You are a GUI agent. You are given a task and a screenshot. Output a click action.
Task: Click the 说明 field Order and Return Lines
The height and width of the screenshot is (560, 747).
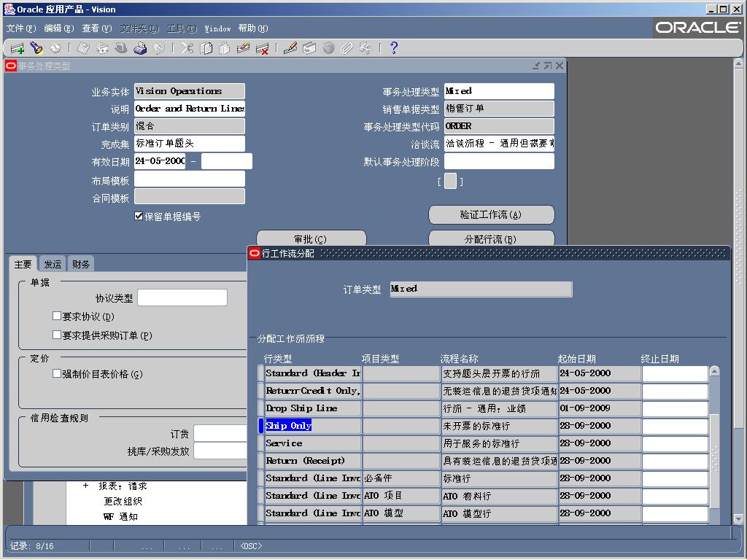pos(190,109)
